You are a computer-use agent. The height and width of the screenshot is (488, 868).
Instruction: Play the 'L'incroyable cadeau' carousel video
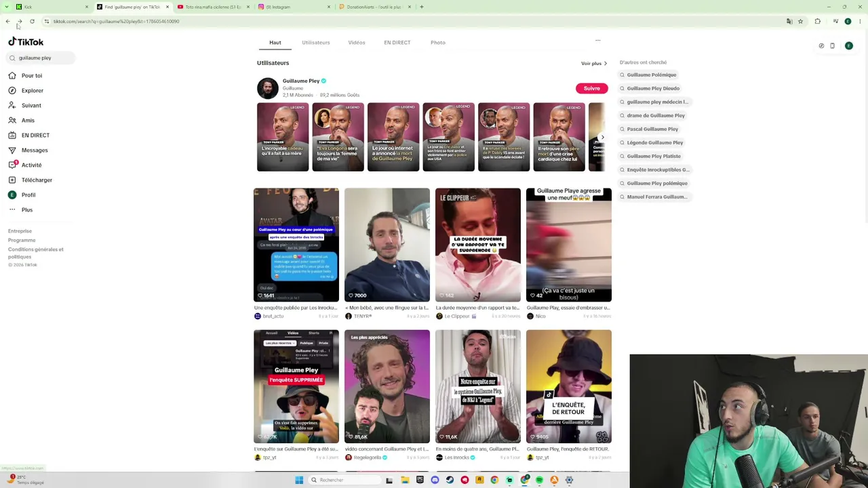point(283,137)
